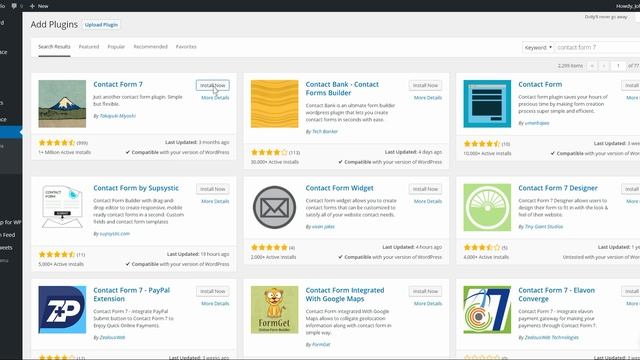This screenshot has height=360, width=640.
Task: Install the Contact Form Widget plugin
Action: click(x=425, y=189)
